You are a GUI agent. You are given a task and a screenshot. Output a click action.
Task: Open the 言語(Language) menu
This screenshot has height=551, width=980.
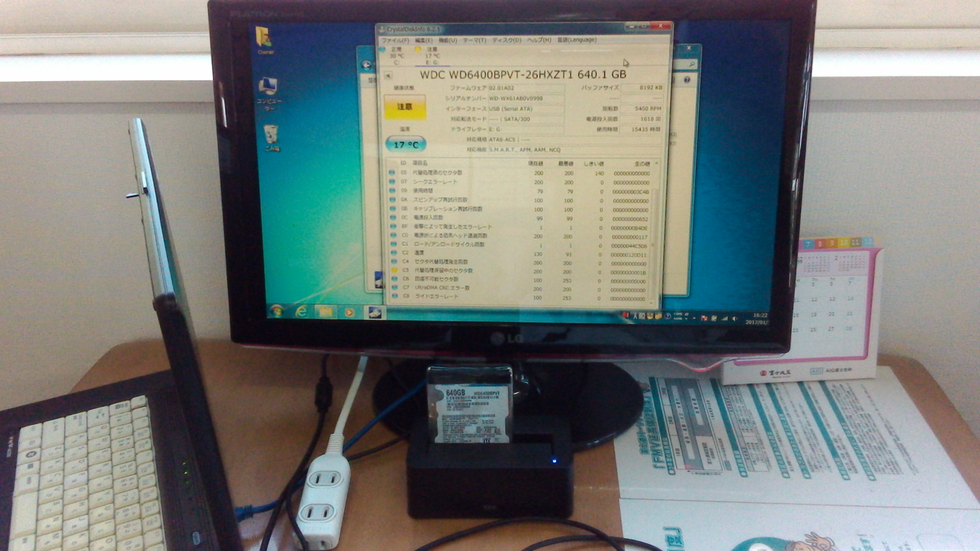(577, 40)
